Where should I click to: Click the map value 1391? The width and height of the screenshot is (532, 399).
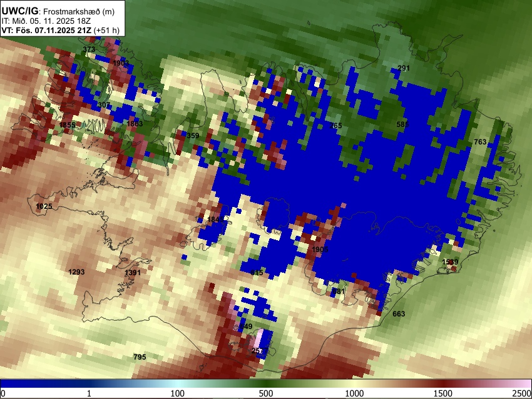coord(133,273)
